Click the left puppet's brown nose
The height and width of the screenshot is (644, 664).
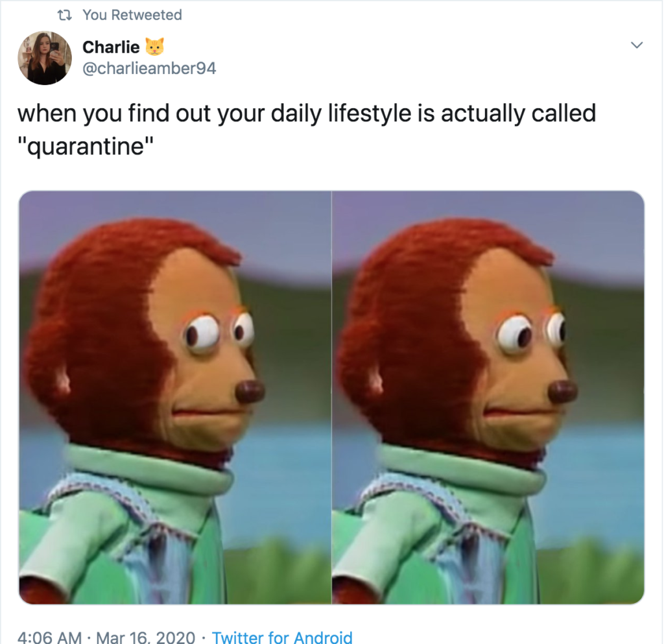[250, 392]
